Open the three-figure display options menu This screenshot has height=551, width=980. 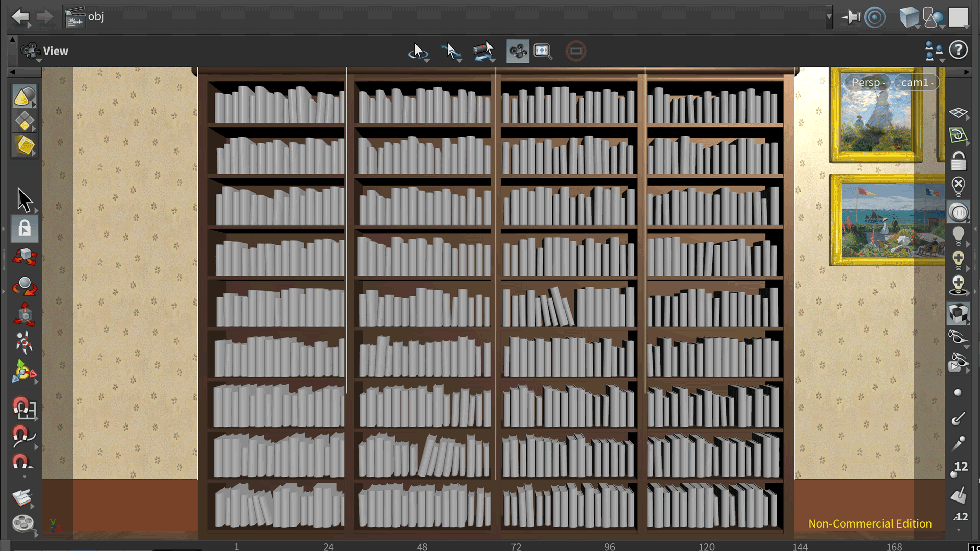click(x=934, y=51)
